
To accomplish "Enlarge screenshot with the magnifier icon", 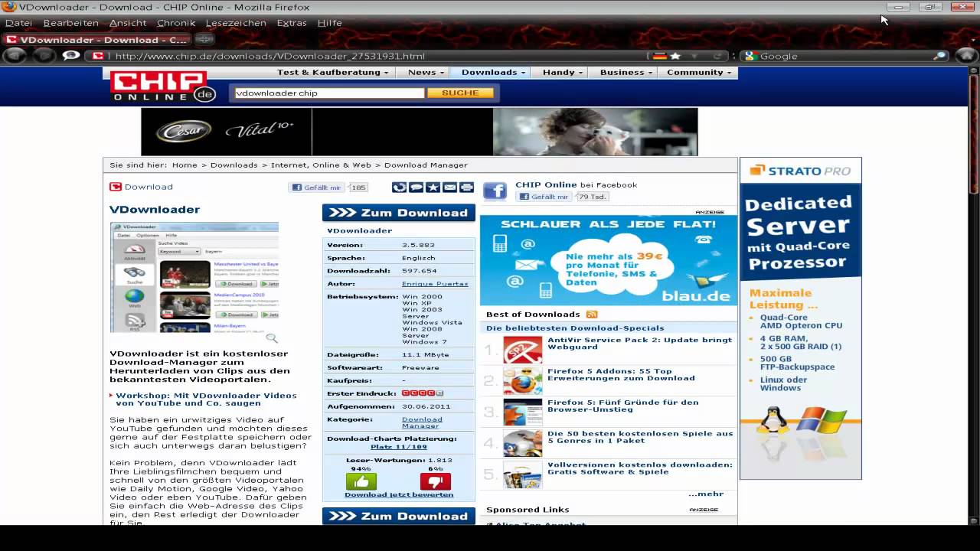I will tap(272, 337).
